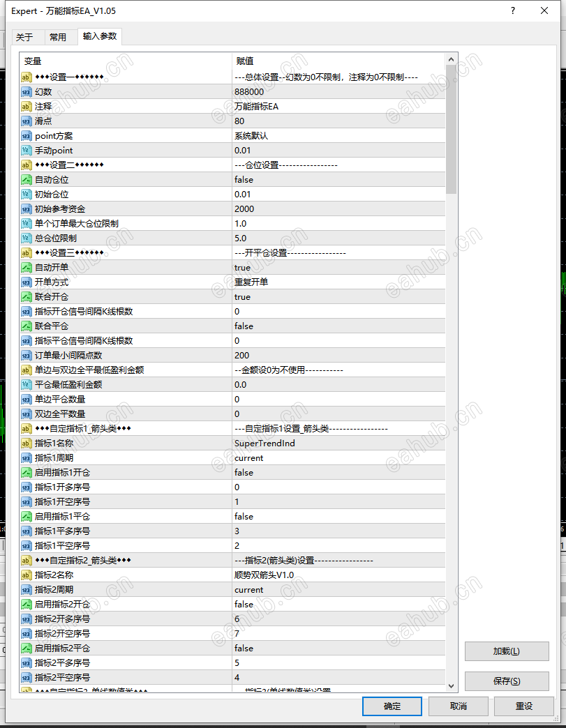Select the 指标2平多序号 row
Screen dimensions: 566x728
click(232, 663)
